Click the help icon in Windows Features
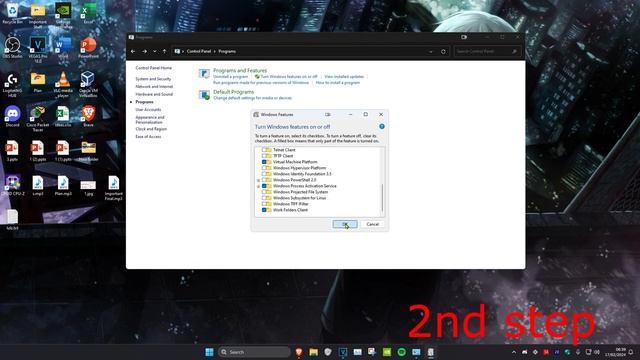The image size is (640, 360). [382, 127]
